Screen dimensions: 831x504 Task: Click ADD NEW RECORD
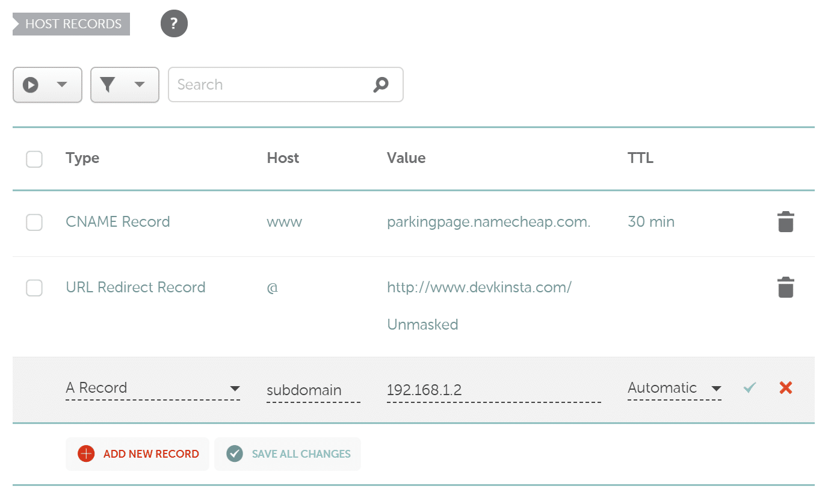(x=137, y=454)
